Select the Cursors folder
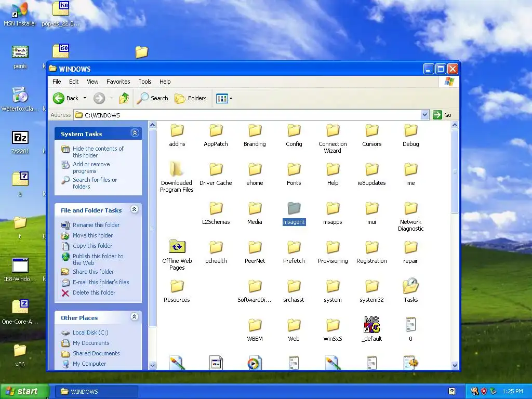This screenshot has height=399, width=532. click(x=372, y=135)
